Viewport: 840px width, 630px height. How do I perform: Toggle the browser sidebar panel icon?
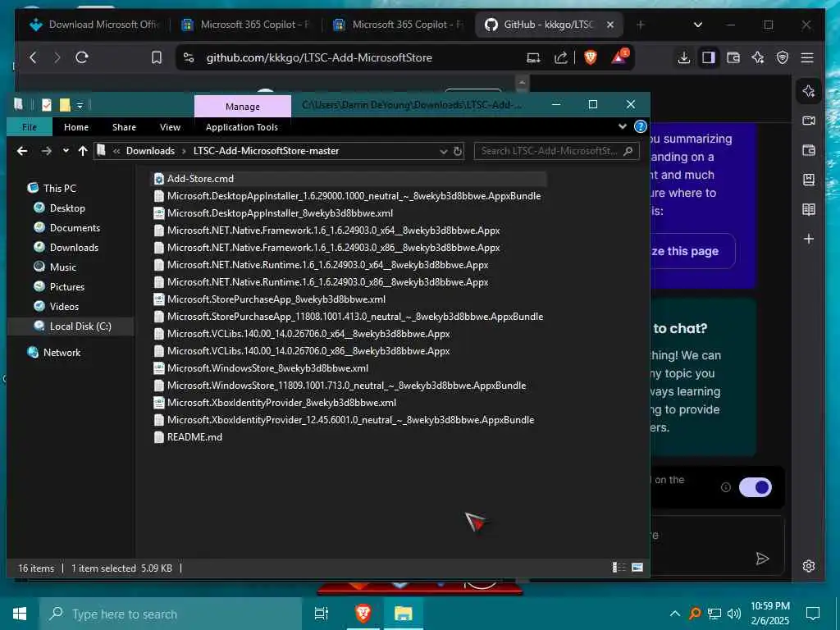click(708, 57)
